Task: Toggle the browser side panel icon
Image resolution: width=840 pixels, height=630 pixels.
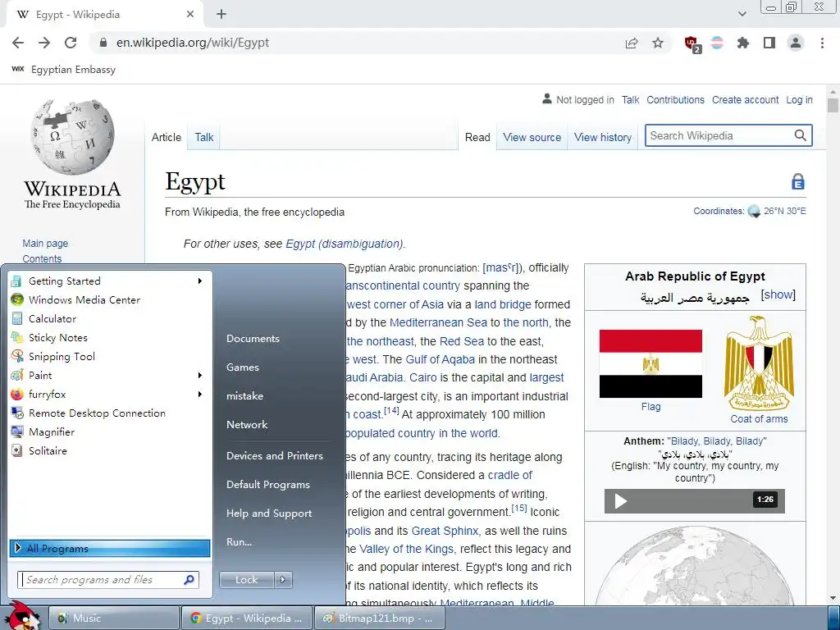Action: pyautogui.click(x=769, y=43)
